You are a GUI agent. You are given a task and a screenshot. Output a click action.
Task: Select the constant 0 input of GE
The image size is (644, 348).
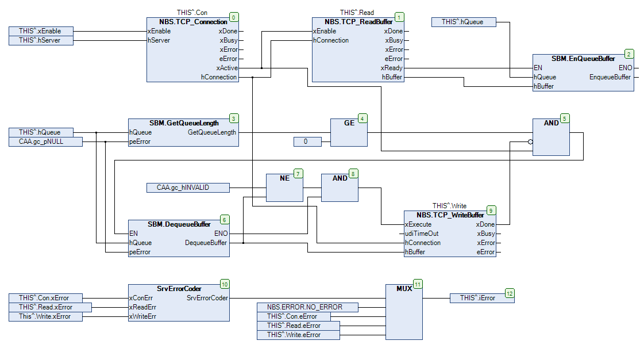pyautogui.click(x=308, y=142)
